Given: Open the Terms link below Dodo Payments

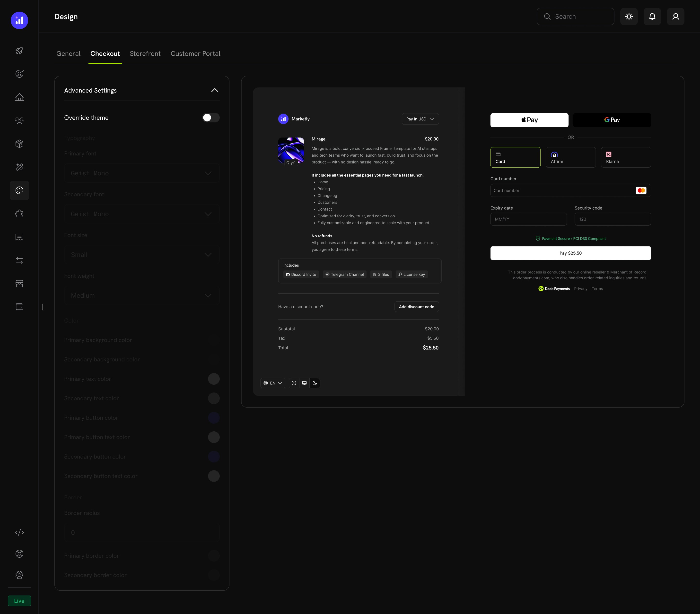Looking at the screenshot, I should 597,289.
